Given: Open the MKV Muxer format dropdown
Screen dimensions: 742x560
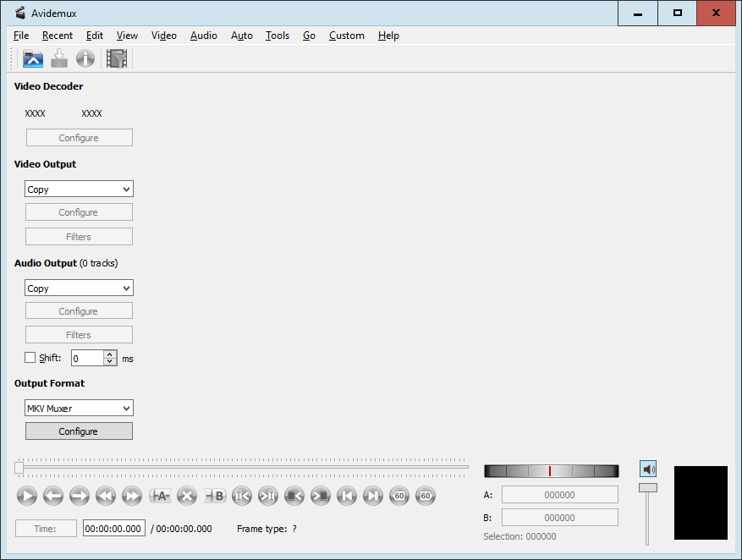Looking at the screenshot, I should pyautogui.click(x=79, y=409).
